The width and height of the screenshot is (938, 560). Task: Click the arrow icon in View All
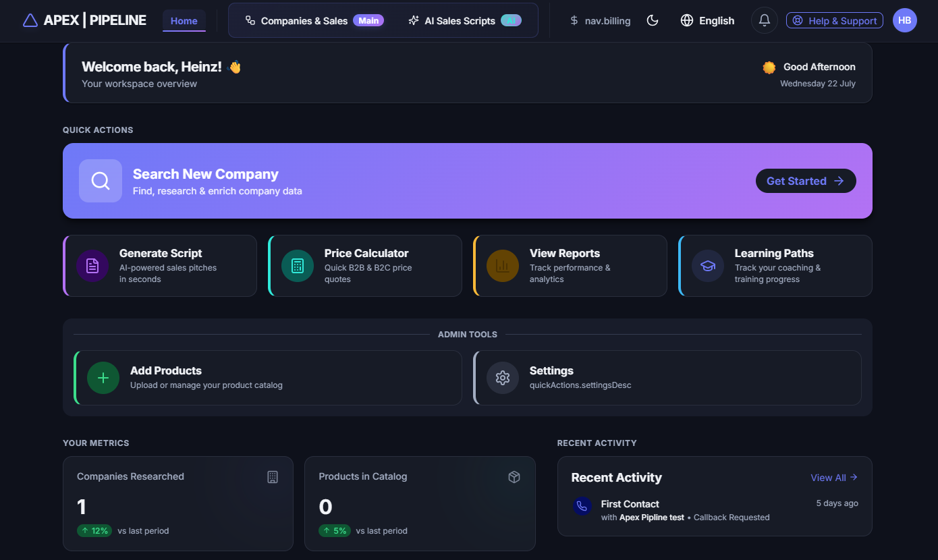tap(854, 478)
